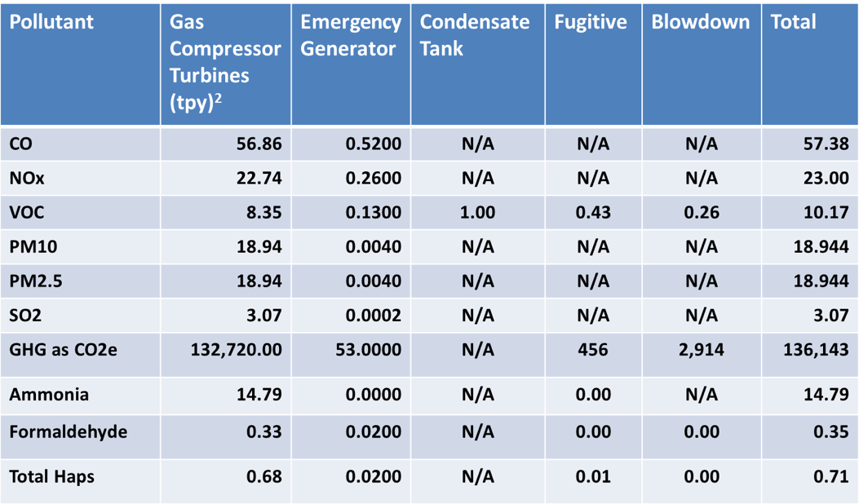
Task: Click the Fugitive column header
Action: [x=591, y=22]
